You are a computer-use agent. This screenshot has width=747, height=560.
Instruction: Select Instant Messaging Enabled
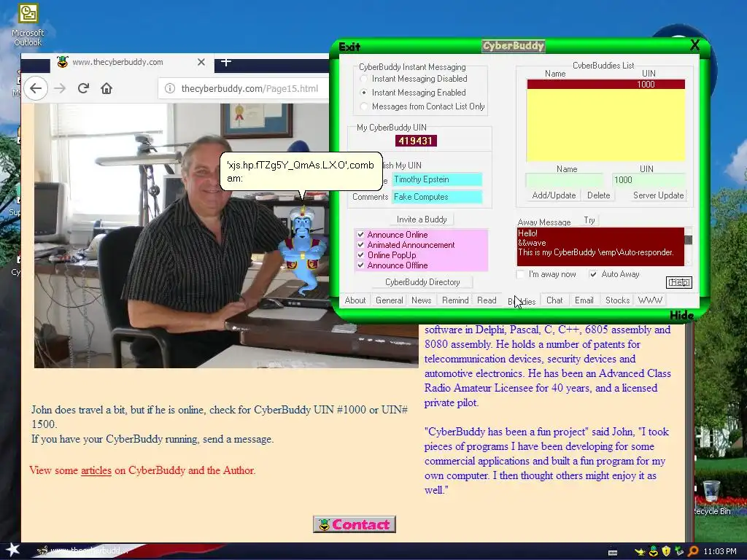click(414, 93)
